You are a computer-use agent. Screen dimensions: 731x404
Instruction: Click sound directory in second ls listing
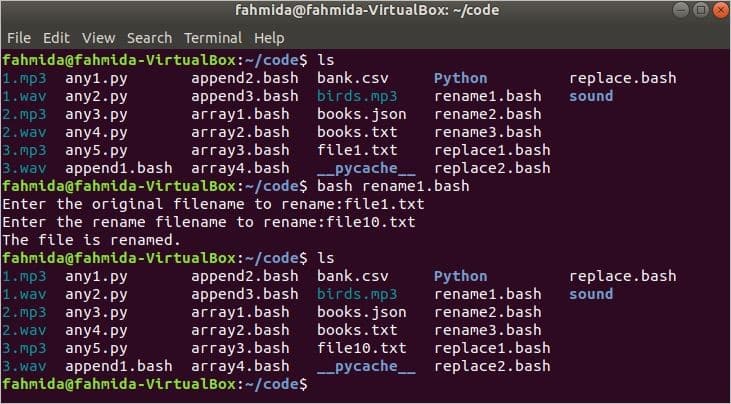591,294
